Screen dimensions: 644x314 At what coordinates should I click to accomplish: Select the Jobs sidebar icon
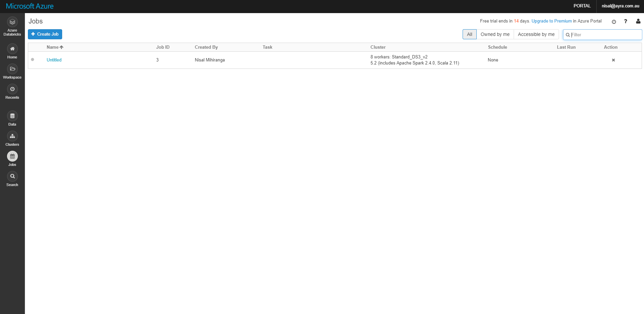(12, 156)
